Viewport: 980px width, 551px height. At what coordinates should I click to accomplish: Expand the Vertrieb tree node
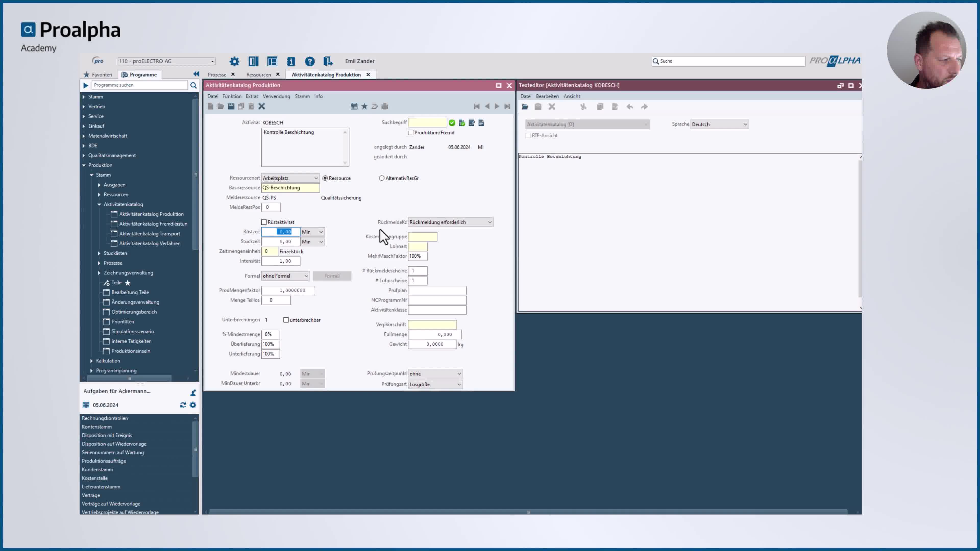pos(84,106)
